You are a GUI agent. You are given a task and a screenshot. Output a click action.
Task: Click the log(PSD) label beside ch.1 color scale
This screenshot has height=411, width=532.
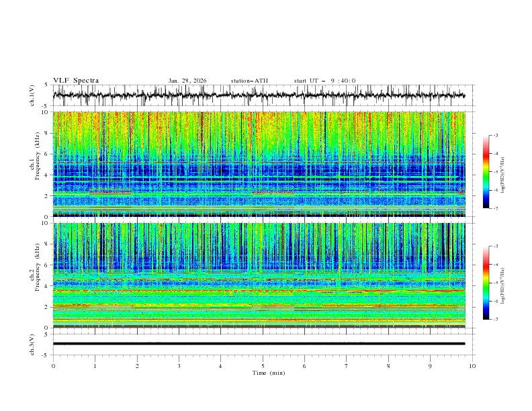[x=503, y=175]
